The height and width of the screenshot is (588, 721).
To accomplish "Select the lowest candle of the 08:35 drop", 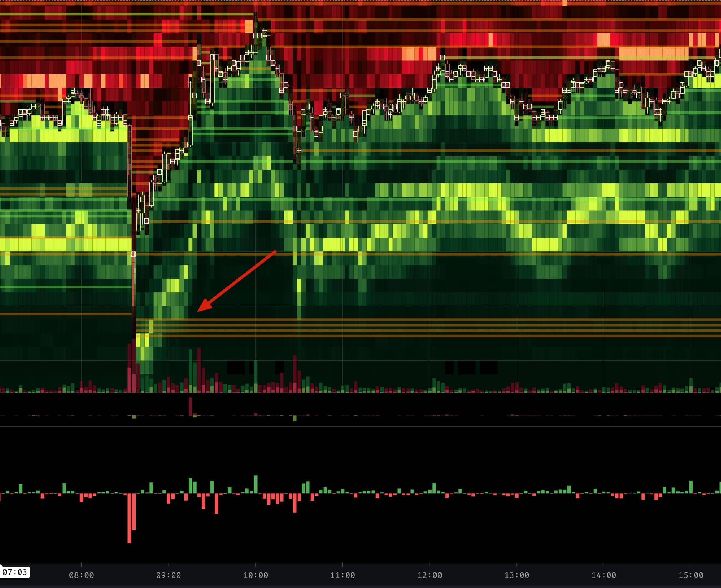I will click(134, 254).
